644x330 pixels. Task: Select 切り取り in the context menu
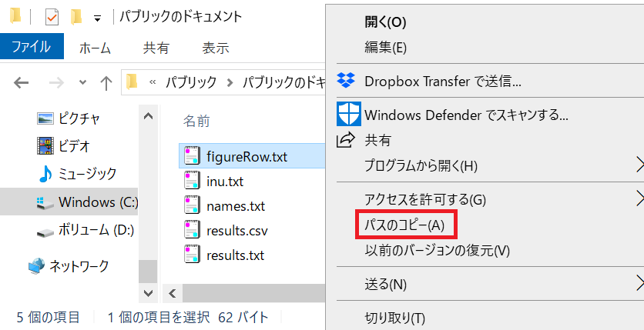click(x=395, y=317)
